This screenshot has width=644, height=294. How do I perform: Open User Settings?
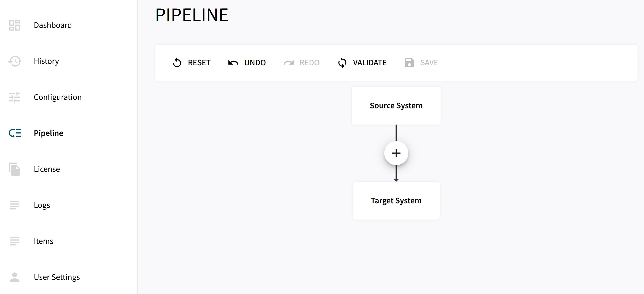pos(57,277)
